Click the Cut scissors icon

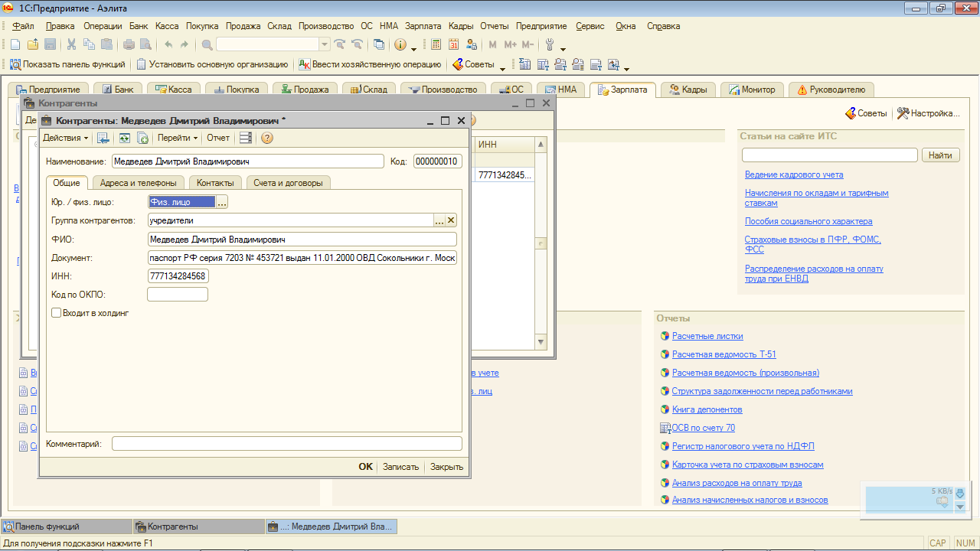[x=71, y=44]
